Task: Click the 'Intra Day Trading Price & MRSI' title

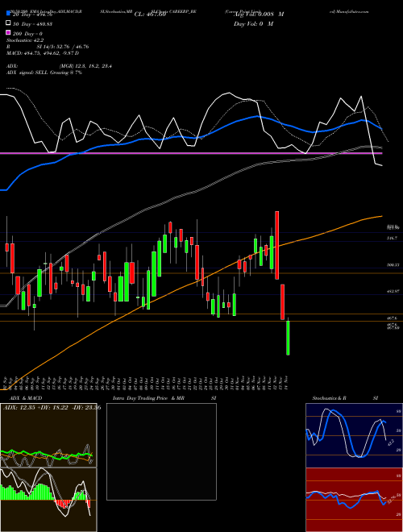Action: pos(164,398)
